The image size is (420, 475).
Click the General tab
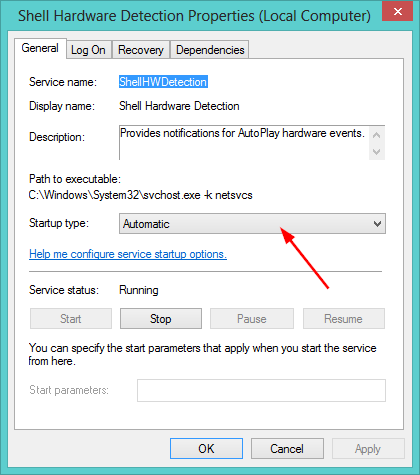click(x=40, y=48)
